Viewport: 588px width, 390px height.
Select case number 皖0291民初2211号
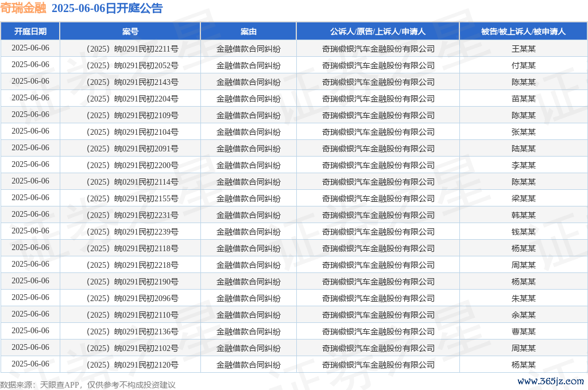[133, 49]
